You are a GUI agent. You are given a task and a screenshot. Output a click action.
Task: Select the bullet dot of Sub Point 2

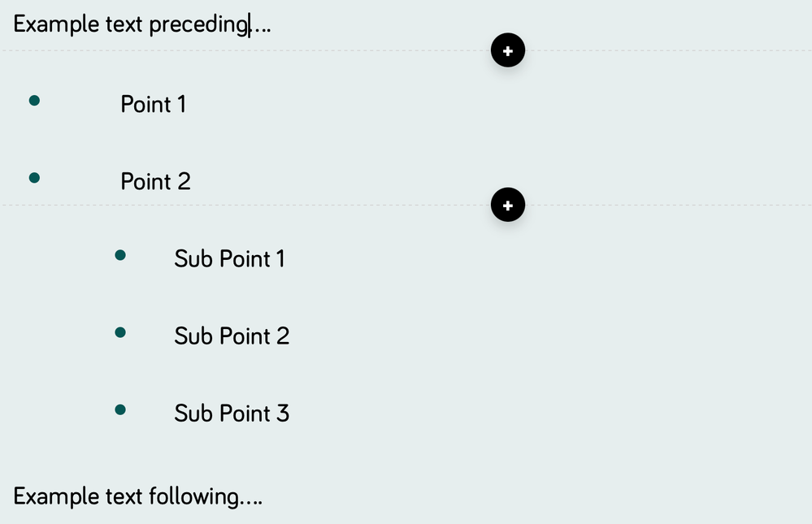tap(120, 332)
